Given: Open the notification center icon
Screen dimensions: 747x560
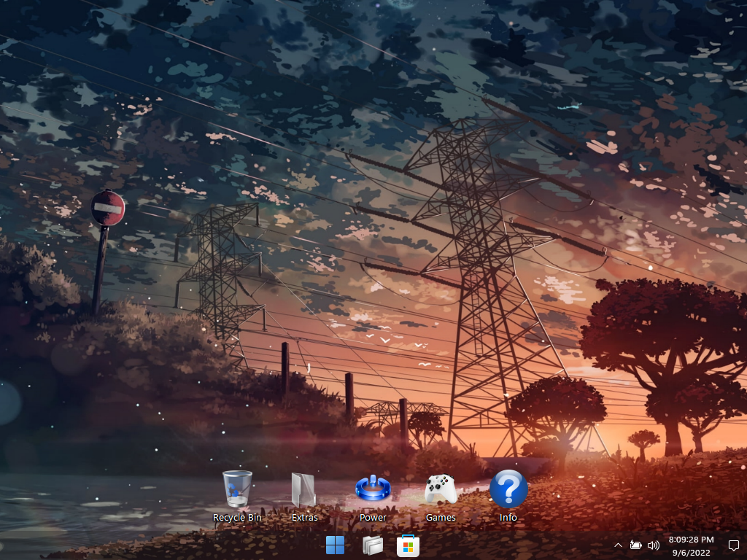Looking at the screenshot, I should coord(734,545).
